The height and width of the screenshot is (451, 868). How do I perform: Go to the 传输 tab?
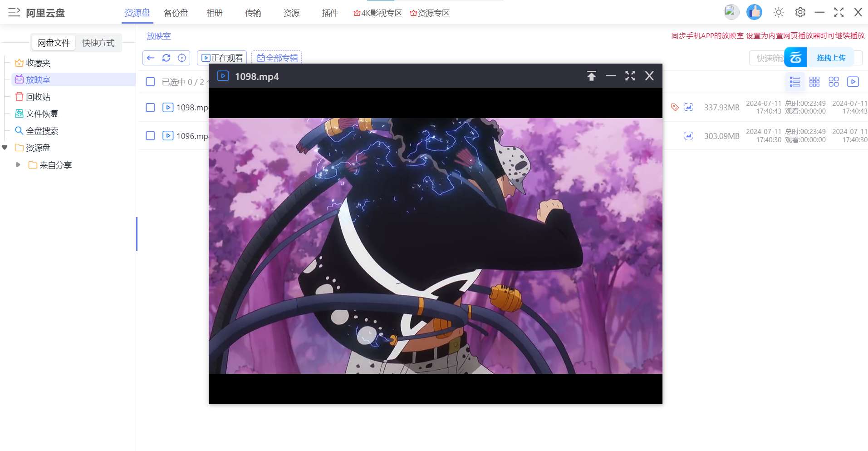pos(253,13)
